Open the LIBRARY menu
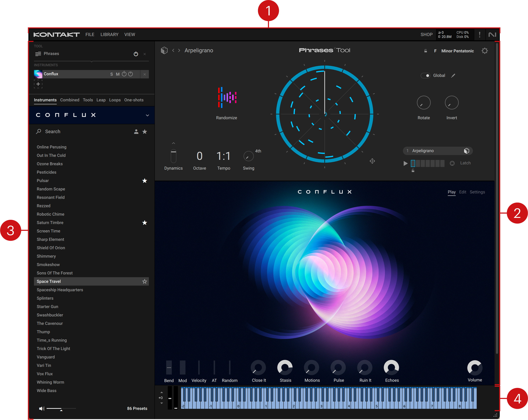This screenshot has width=528, height=420. click(x=109, y=34)
